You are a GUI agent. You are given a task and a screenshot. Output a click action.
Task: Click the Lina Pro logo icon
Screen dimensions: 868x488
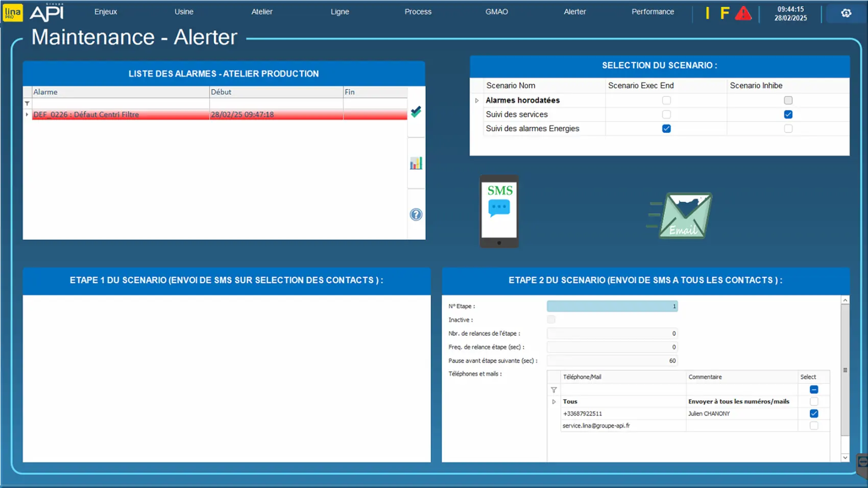click(x=13, y=13)
